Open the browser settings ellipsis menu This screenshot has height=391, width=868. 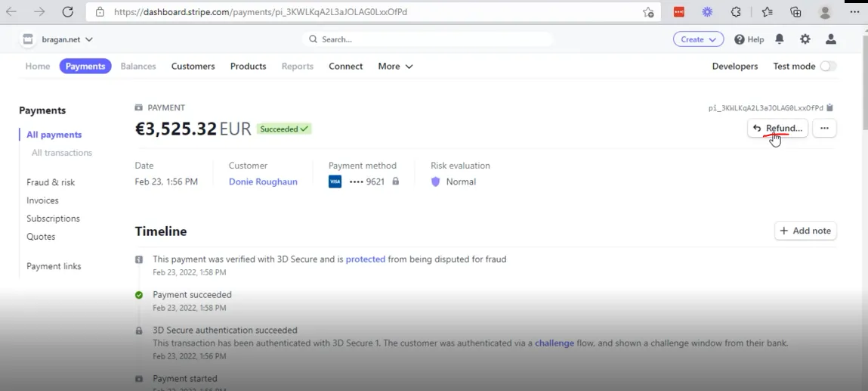[854, 11]
